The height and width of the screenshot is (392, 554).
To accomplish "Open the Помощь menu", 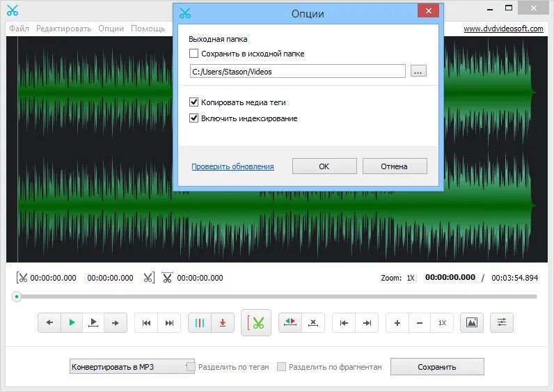I will coord(148,29).
